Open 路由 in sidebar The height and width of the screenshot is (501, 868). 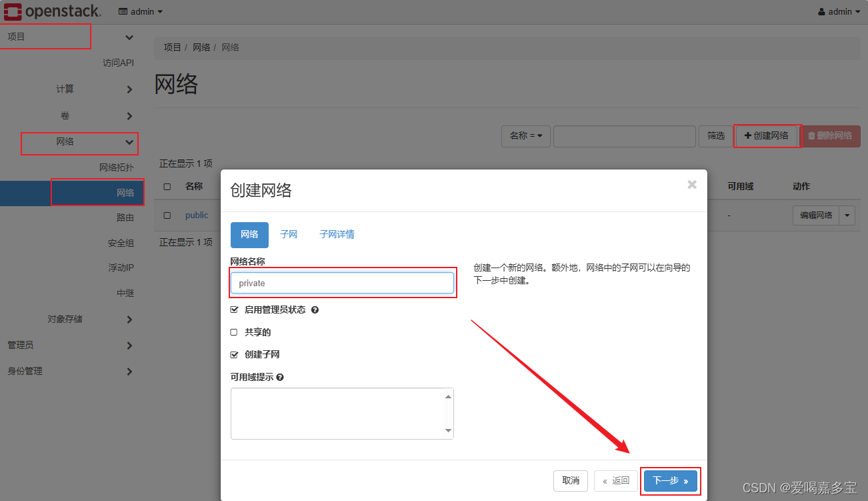pos(125,217)
